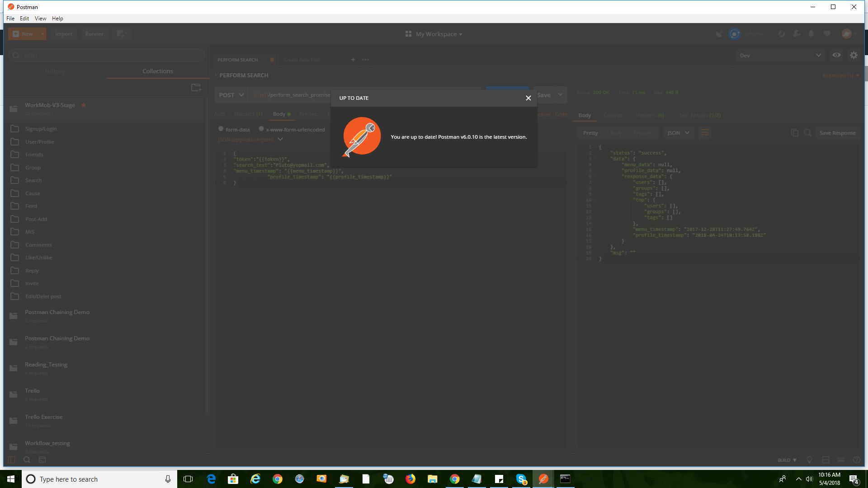
Task: Open the wrench settings icon in header
Action: [797, 34]
